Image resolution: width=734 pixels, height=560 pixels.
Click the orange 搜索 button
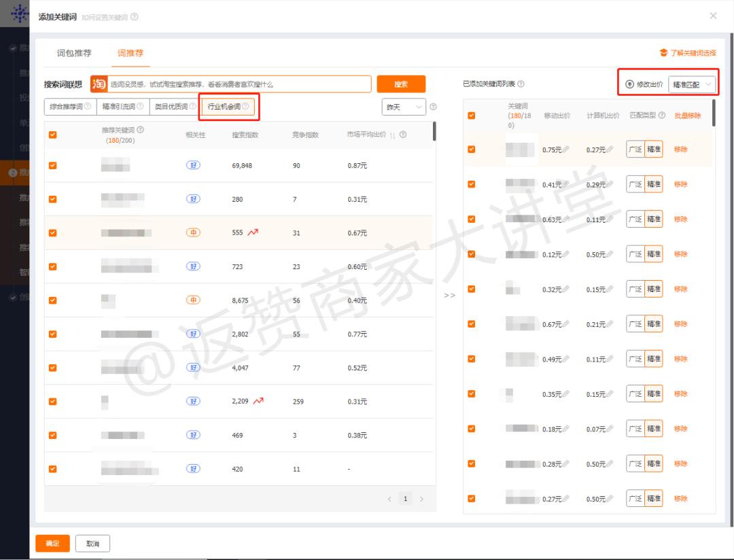pyautogui.click(x=401, y=84)
